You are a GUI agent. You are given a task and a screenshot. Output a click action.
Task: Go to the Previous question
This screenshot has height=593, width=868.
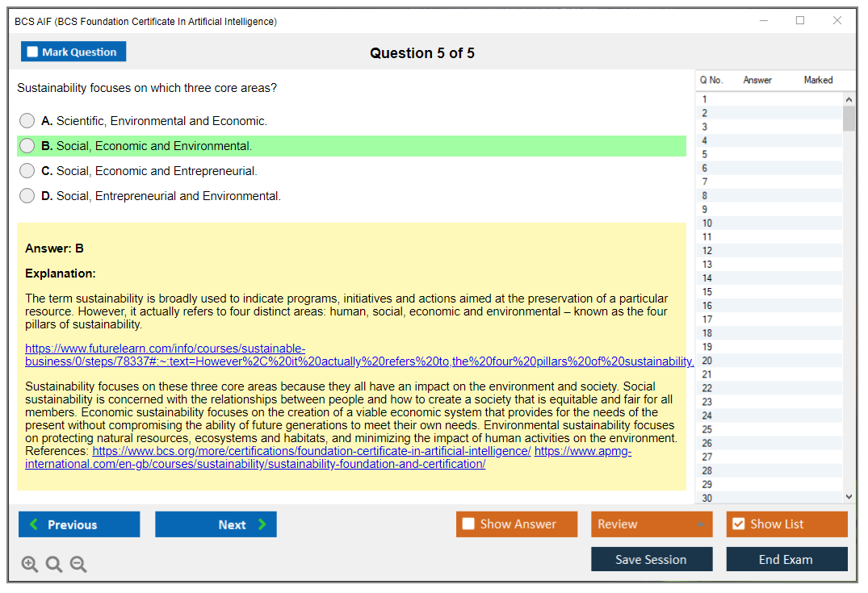79,524
